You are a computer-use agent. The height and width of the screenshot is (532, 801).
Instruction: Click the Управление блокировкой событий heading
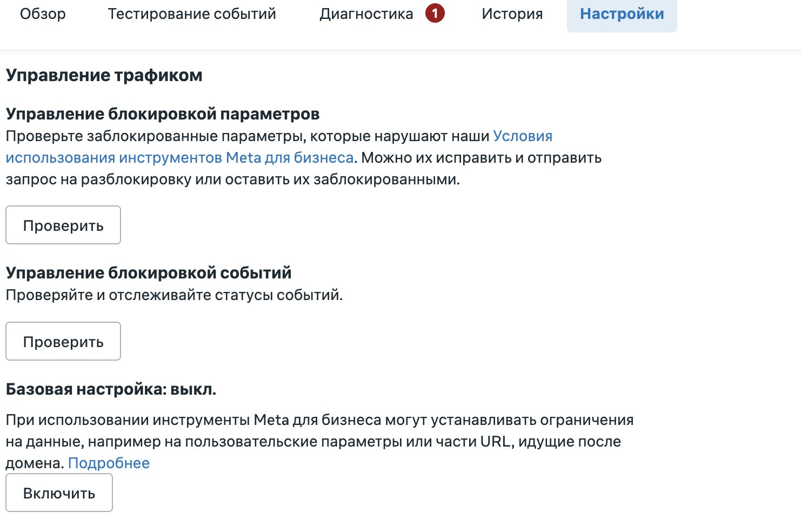pyautogui.click(x=149, y=272)
